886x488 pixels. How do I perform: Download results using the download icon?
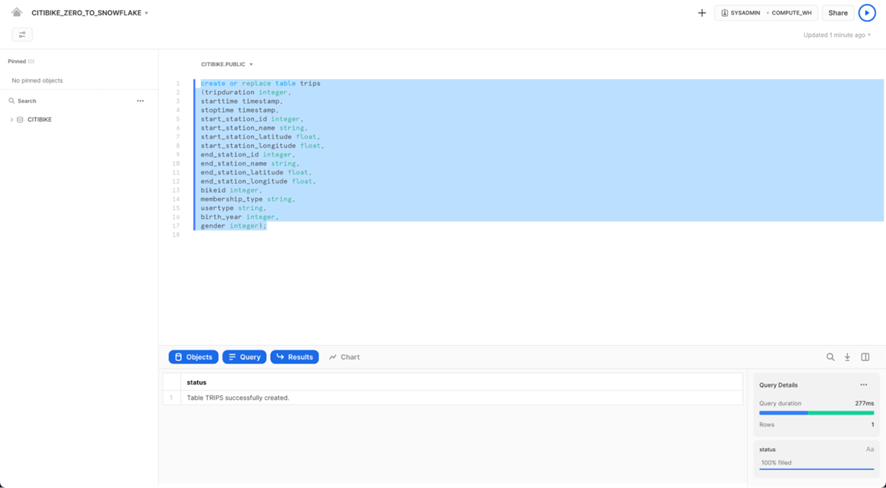click(847, 357)
